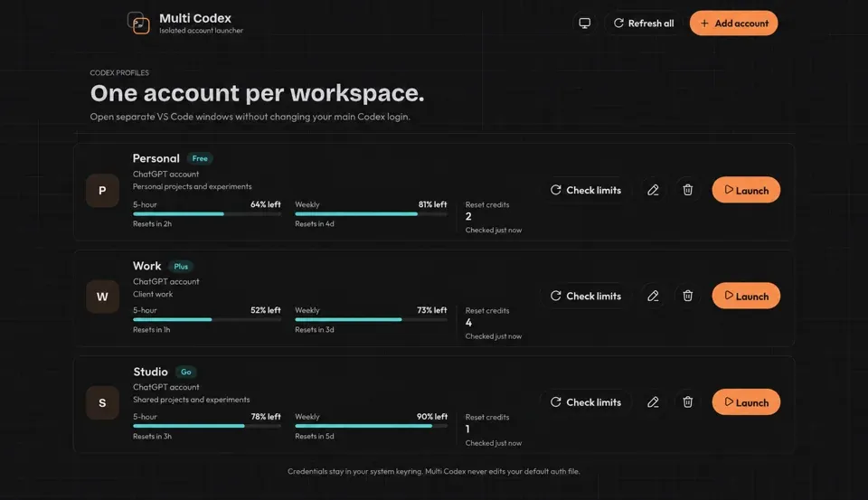Click the "52% left" value

(266, 310)
